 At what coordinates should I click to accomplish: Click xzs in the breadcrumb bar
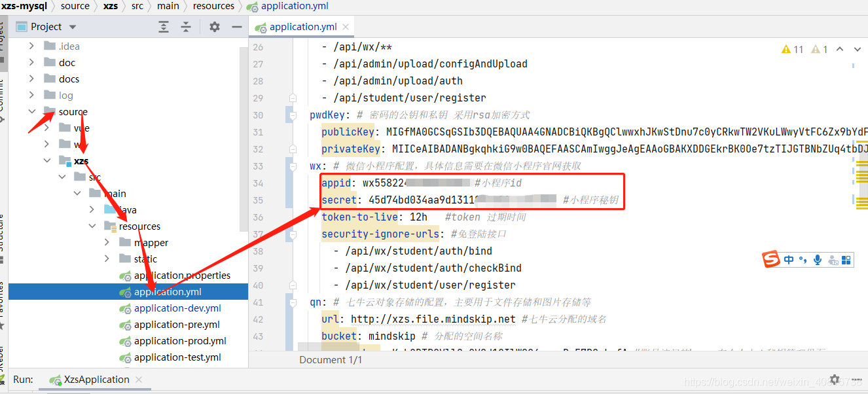111,6
